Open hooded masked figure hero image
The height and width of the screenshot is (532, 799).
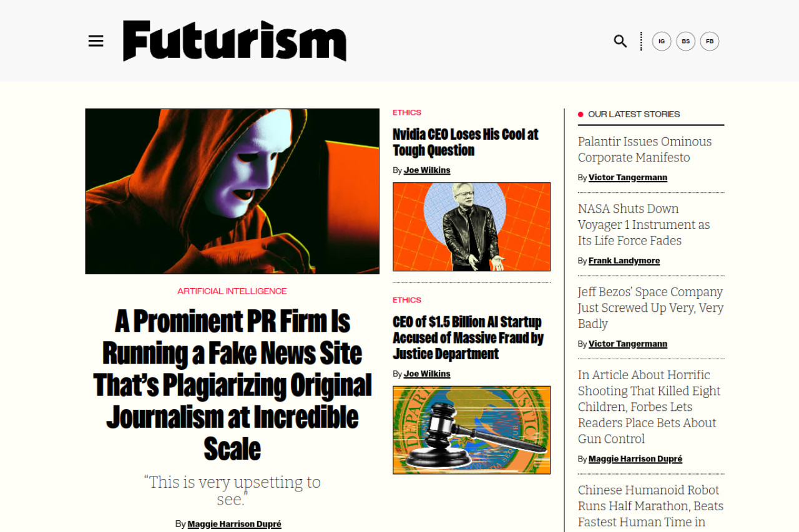(x=232, y=191)
